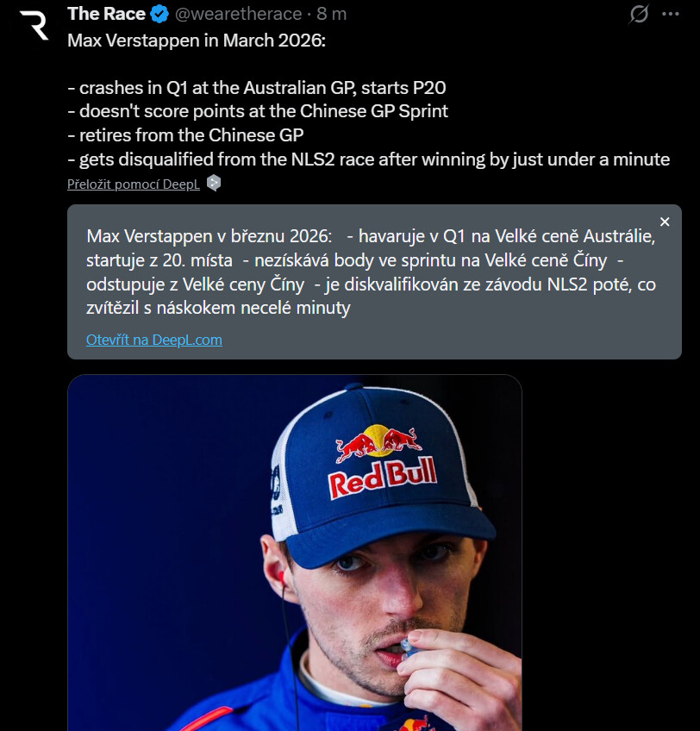The image size is (700, 731).
Task: Open The Race profile avatar
Action: (34, 24)
